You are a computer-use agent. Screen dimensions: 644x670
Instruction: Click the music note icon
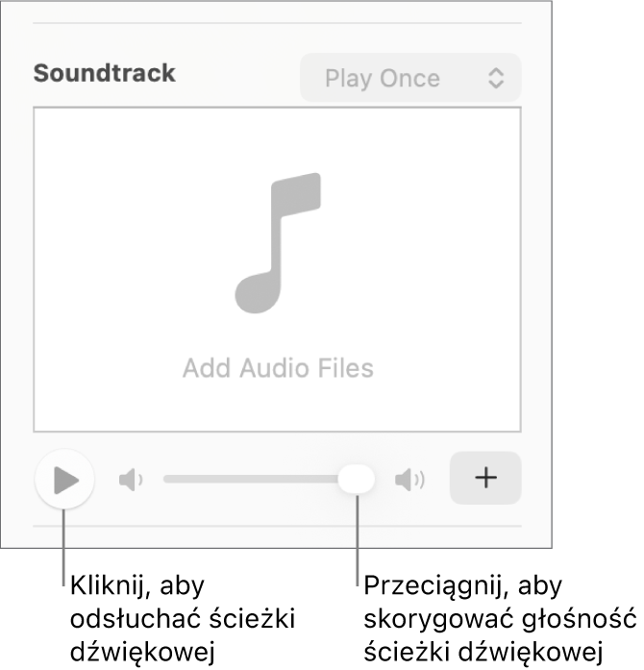click(278, 243)
